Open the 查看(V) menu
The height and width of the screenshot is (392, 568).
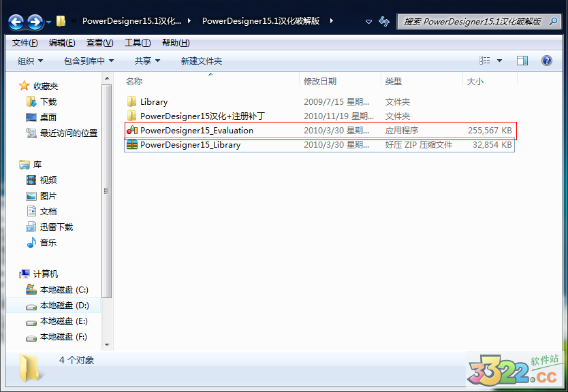tap(99, 43)
